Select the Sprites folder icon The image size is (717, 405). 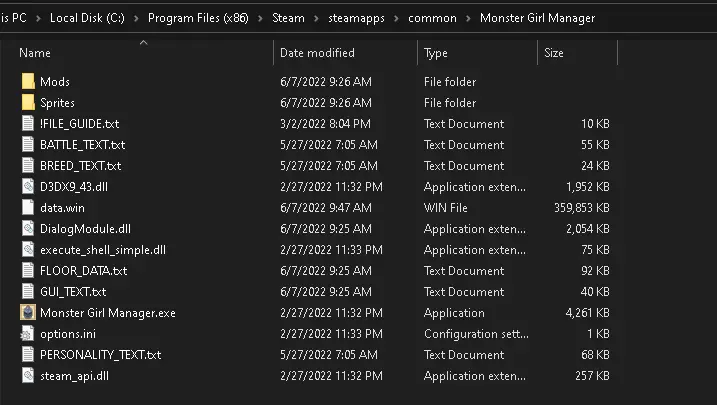28,102
